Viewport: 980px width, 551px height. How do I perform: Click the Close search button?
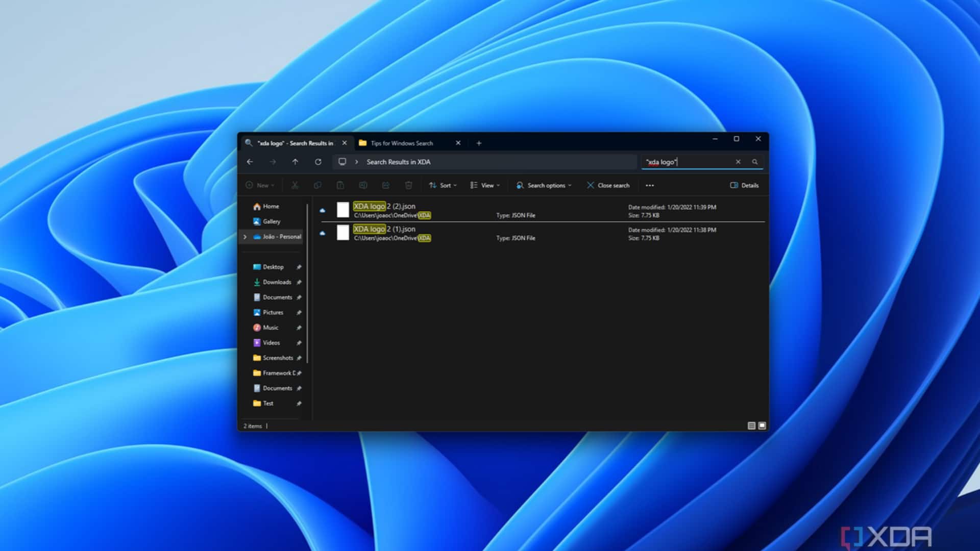[x=608, y=185]
